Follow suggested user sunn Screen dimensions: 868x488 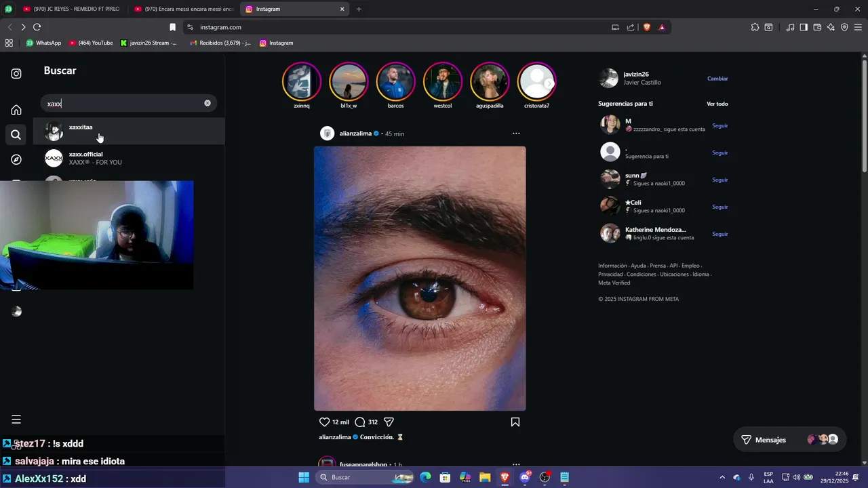(x=719, y=180)
